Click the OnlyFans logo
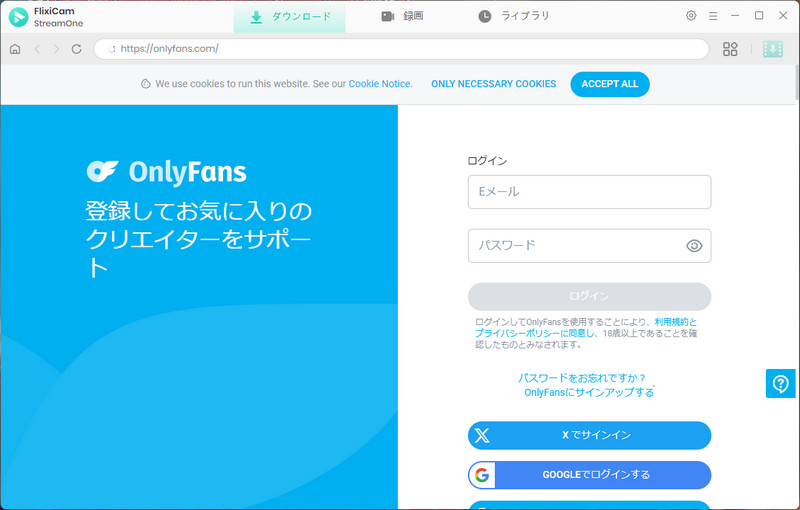 click(x=166, y=172)
